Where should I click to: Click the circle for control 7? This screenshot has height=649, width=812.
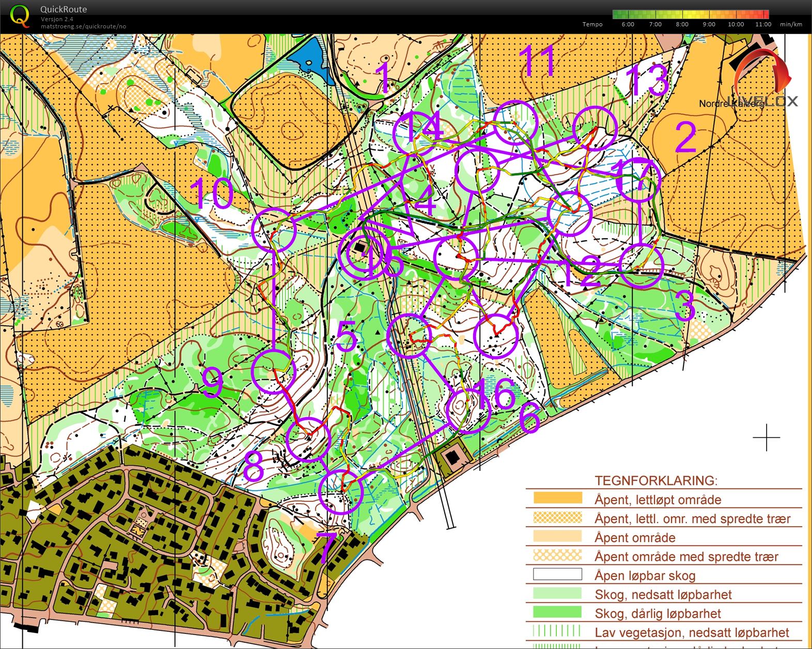[x=340, y=492]
